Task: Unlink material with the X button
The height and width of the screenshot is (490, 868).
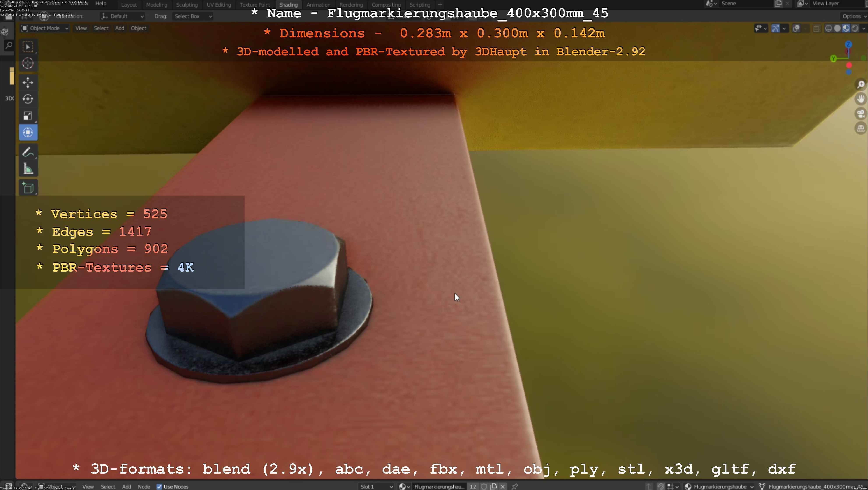Action: click(x=503, y=487)
